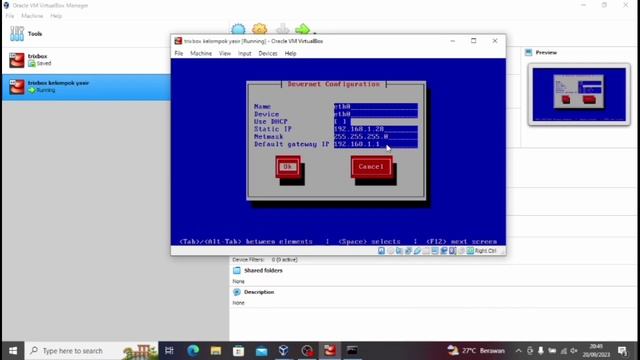
Task: Select running trixbox kelompok yasir VM
Action: [86, 87]
